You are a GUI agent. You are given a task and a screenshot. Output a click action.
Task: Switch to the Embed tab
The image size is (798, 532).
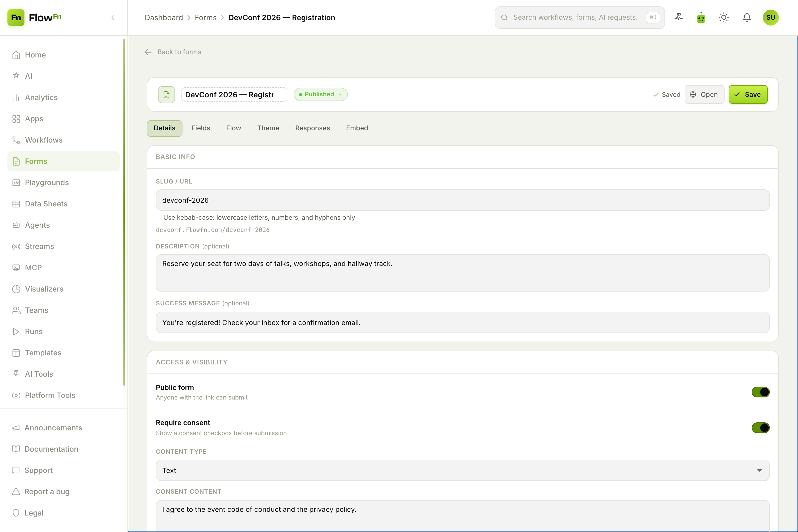[357, 128]
